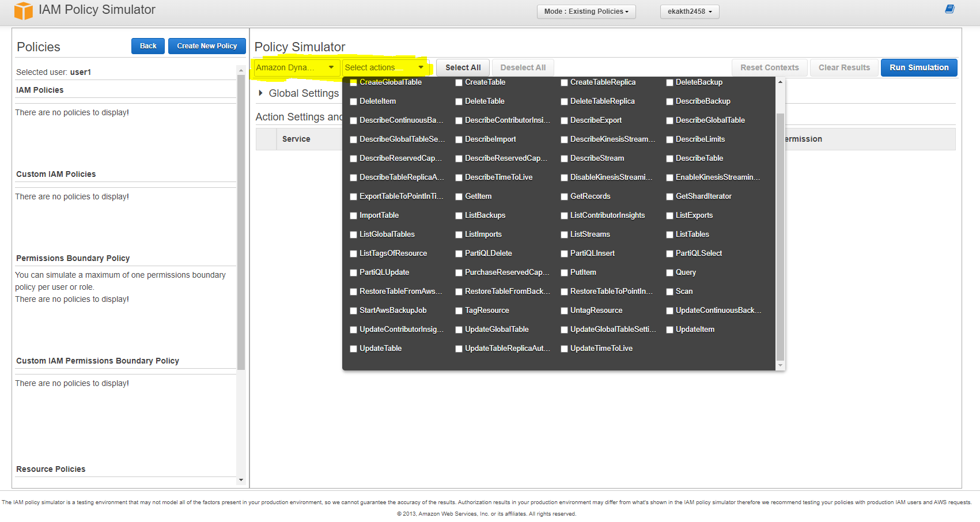Click the Selected user: user1 label
980x522 pixels.
pyautogui.click(x=54, y=72)
